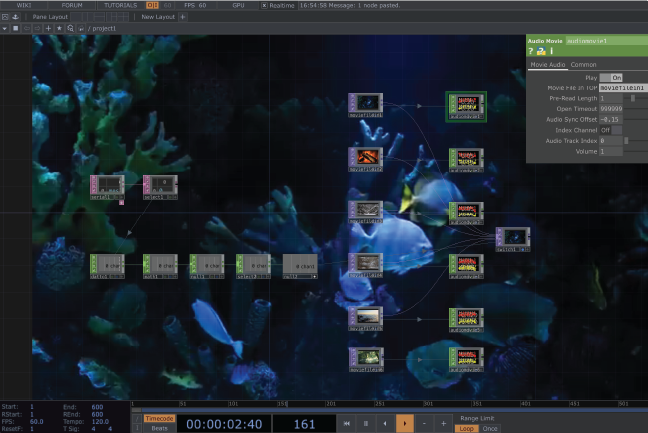Click the download/save layout icon

point(15,17)
